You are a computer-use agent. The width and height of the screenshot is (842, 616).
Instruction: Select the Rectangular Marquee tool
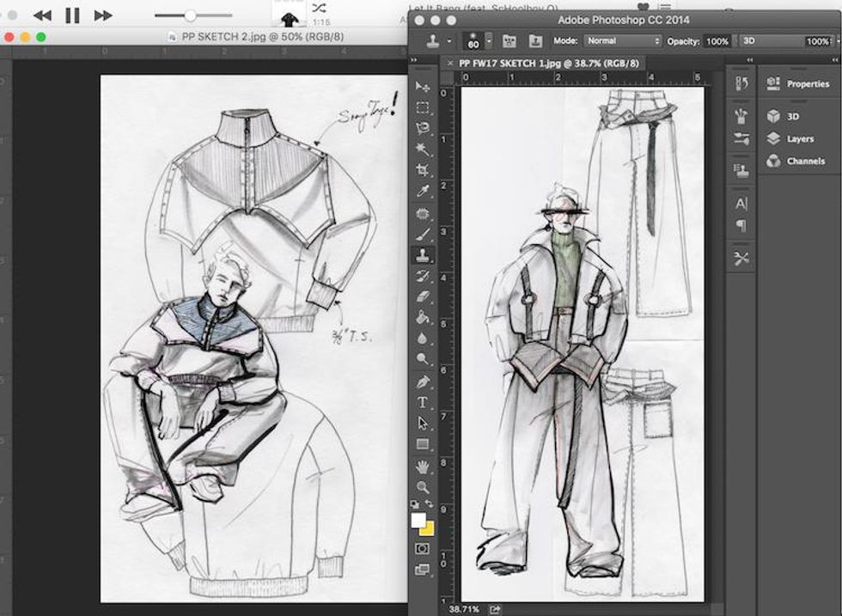[x=422, y=108]
